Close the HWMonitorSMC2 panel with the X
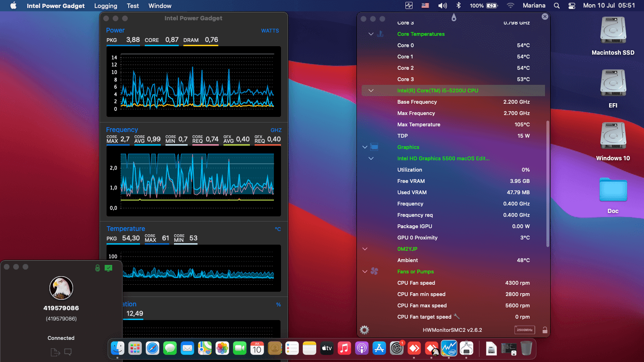Image resolution: width=644 pixels, height=362 pixels. tap(545, 16)
